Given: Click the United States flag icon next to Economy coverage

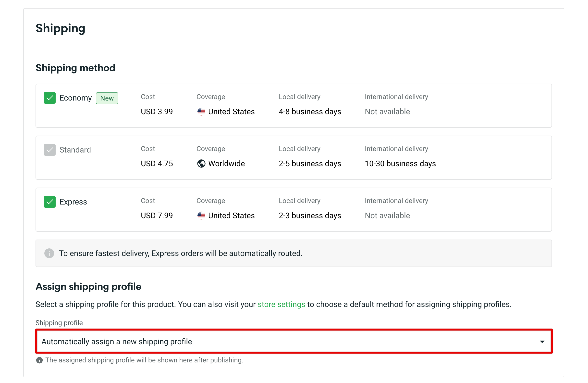Looking at the screenshot, I should [x=201, y=112].
